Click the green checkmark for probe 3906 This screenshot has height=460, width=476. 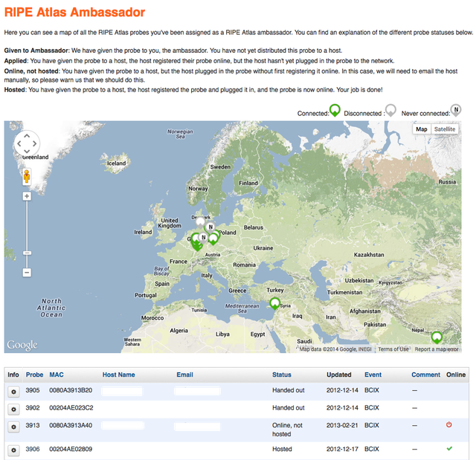449,448
